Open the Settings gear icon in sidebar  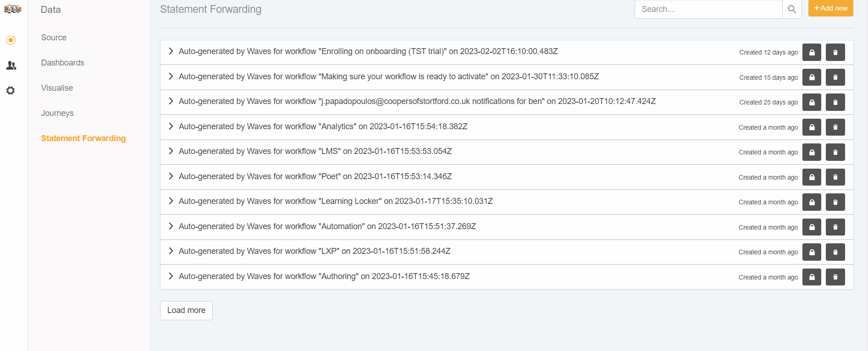pyautogui.click(x=11, y=91)
